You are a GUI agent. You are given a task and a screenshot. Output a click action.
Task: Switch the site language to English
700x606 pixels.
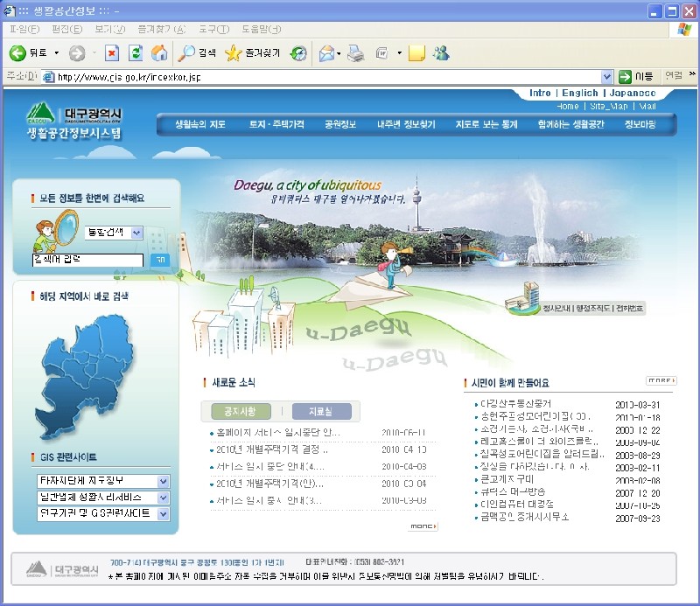click(579, 93)
